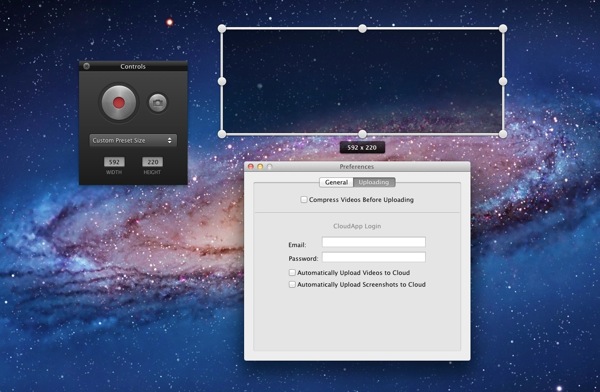Enable Compress Videos Before Uploading
This screenshot has width=600, height=392.
304,199
